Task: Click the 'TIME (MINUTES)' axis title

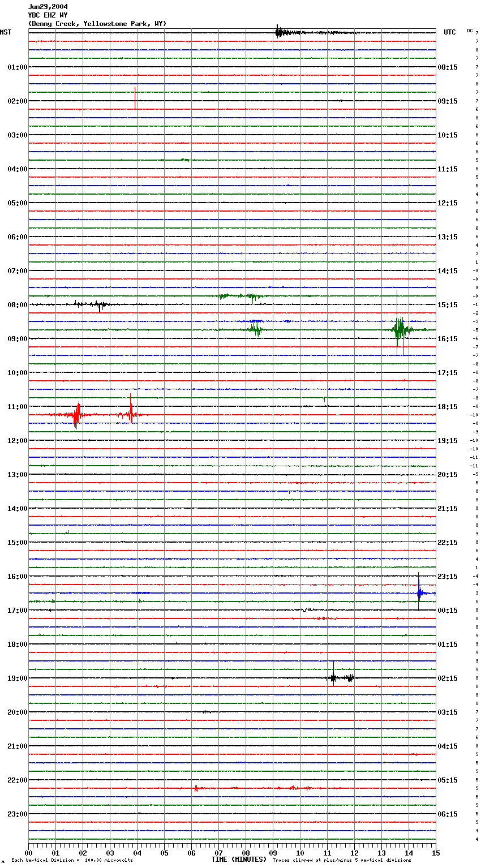Action: tap(239, 860)
